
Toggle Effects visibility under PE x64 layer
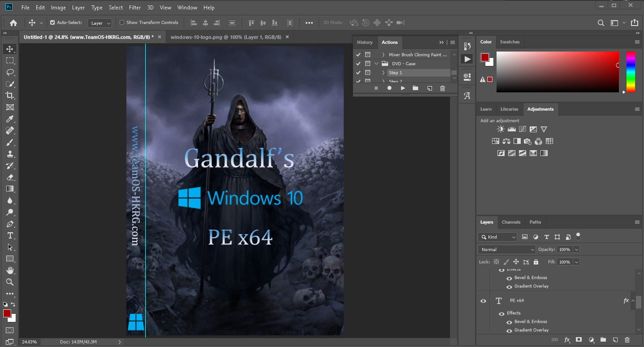[501, 313]
